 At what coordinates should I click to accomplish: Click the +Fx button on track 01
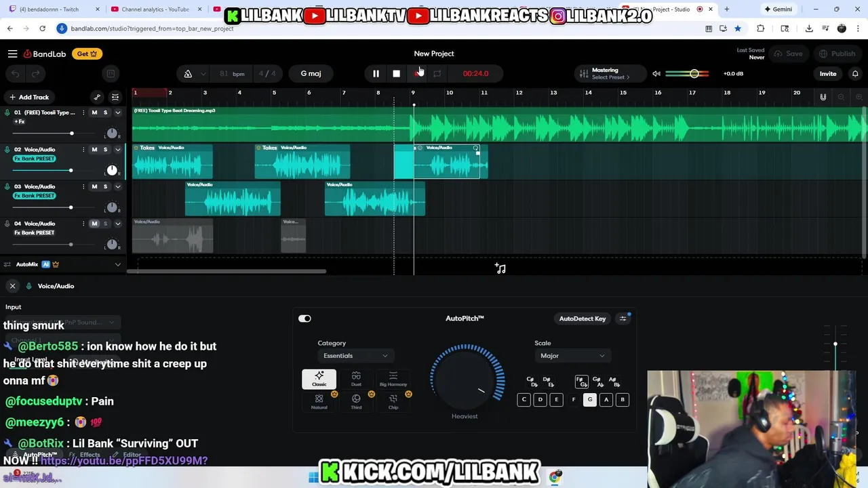click(20, 122)
